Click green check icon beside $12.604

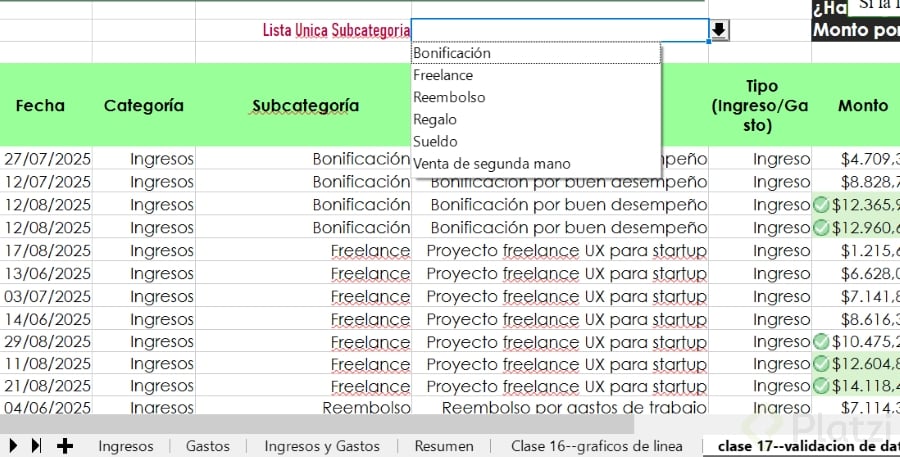[821, 363]
